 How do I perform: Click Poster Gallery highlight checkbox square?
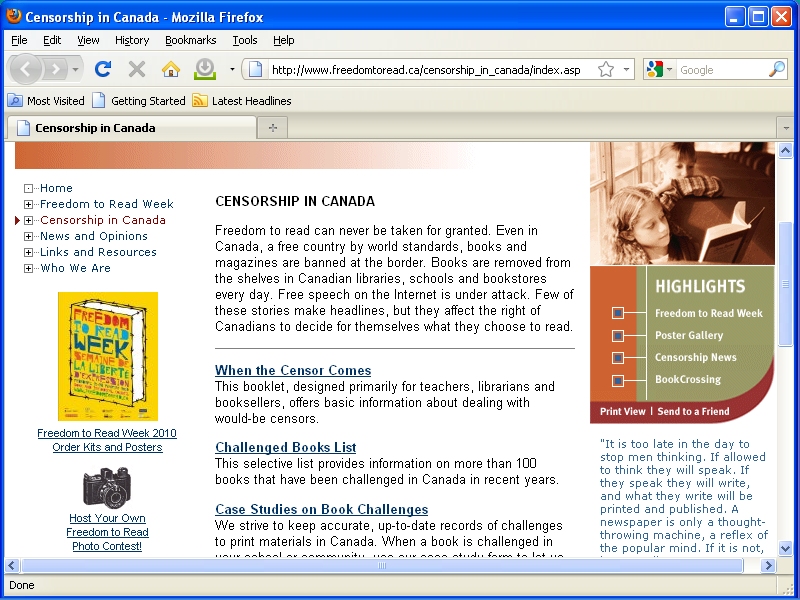[x=618, y=336]
